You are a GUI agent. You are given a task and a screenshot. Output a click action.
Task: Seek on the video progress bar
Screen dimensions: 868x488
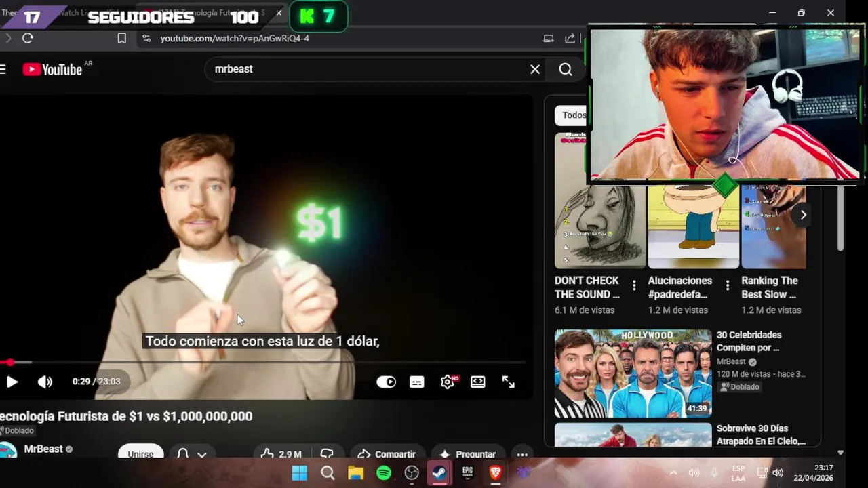tap(263, 363)
